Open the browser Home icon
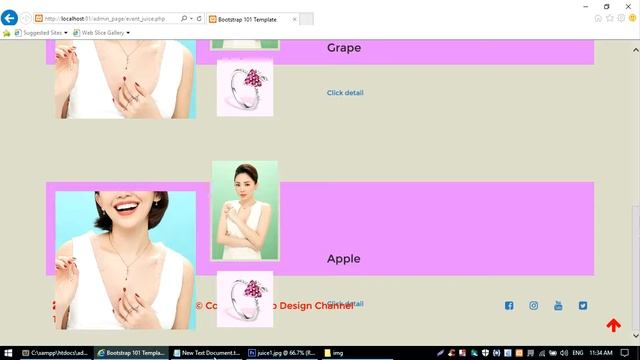640x360 pixels. [598, 18]
